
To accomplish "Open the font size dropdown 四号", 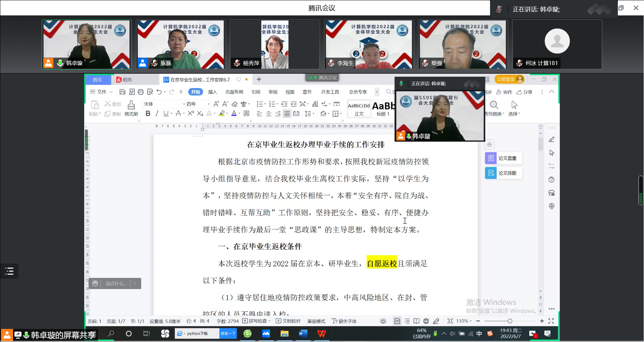I will [x=198, y=104].
